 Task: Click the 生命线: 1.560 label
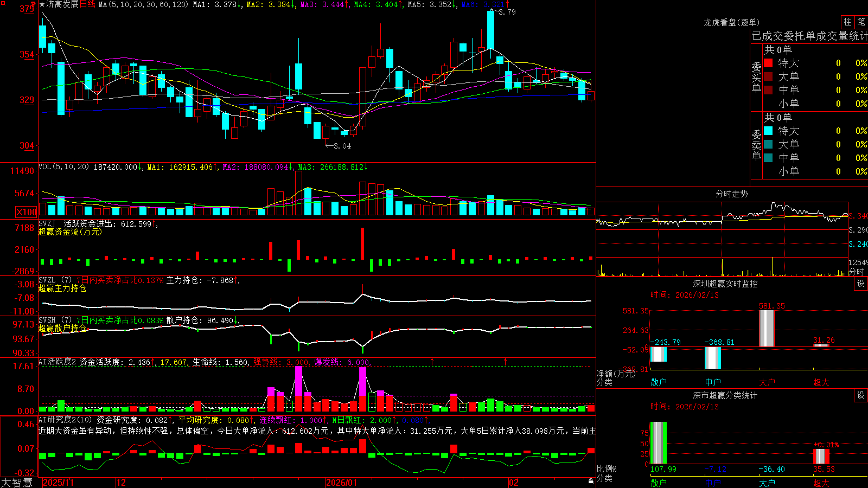221,362
